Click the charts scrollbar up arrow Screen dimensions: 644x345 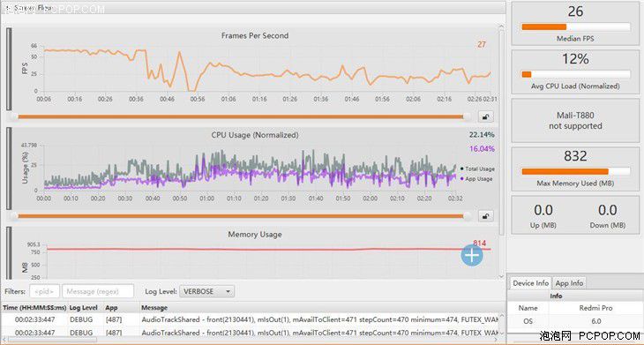(x=501, y=26)
